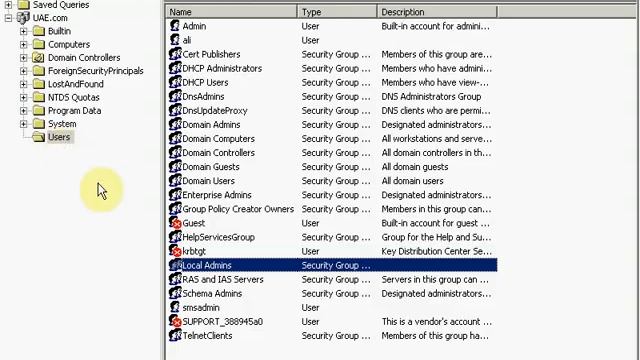640x360 pixels.
Task: Click the SUPPORT_388945a0 user icon
Action: click(x=175, y=322)
